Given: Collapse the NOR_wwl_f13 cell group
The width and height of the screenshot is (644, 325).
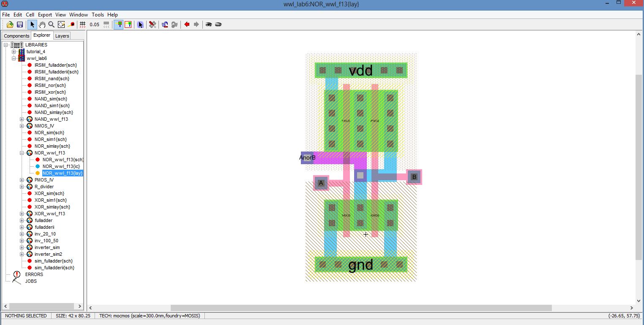Looking at the screenshot, I should 22,153.
